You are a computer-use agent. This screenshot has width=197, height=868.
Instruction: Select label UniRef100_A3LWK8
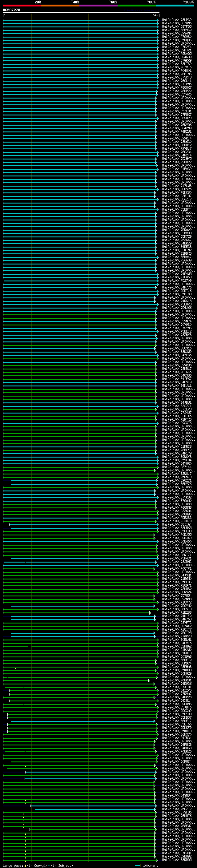pyautogui.click(x=176, y=304)
